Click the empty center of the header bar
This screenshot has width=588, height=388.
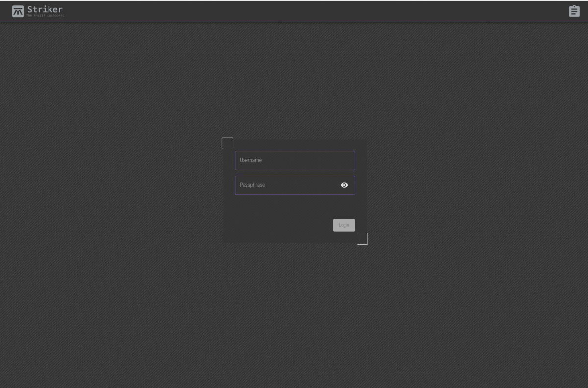pyautogui.click(x=294, y=11)
